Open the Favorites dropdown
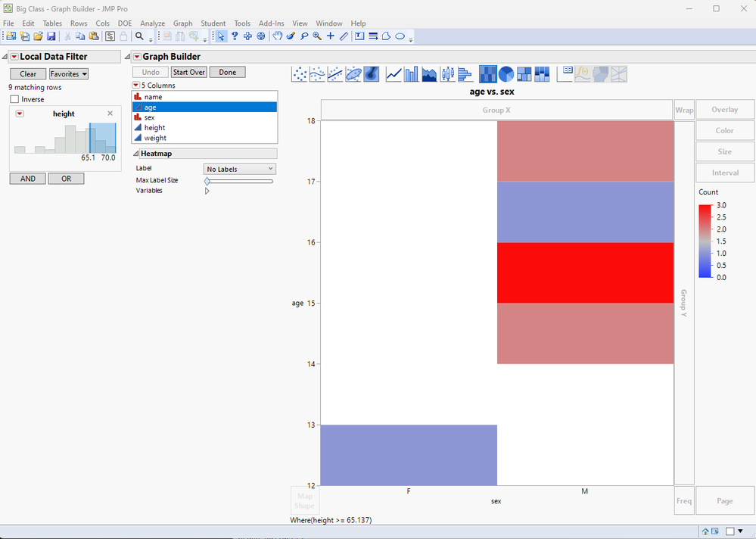Screen dimensions: 756x539 click(69, 73)
